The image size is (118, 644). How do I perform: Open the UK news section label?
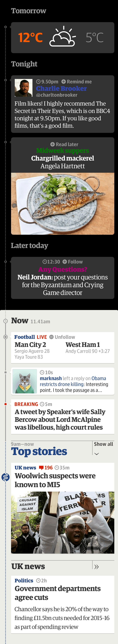pyautogui.click(x=25, y=468)
